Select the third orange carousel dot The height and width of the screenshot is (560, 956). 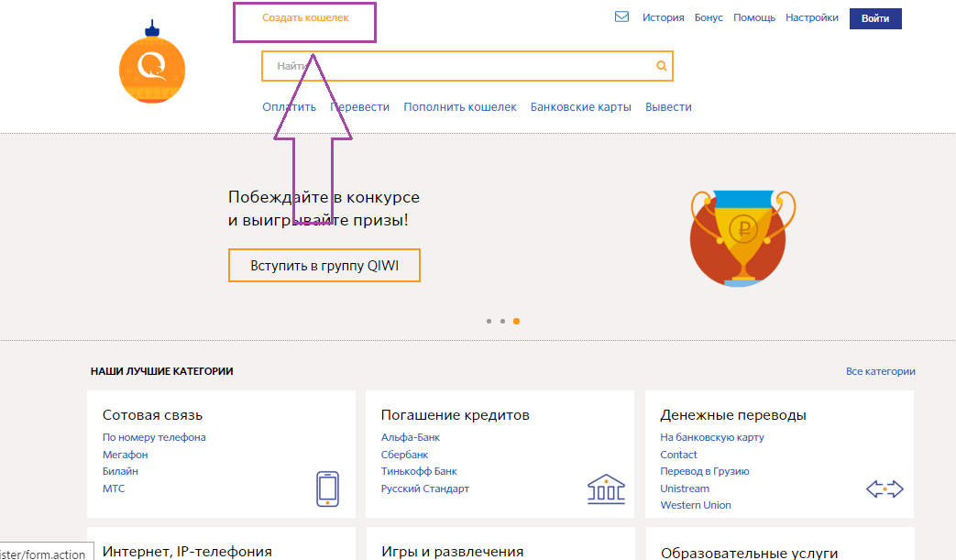click(516, 321)
